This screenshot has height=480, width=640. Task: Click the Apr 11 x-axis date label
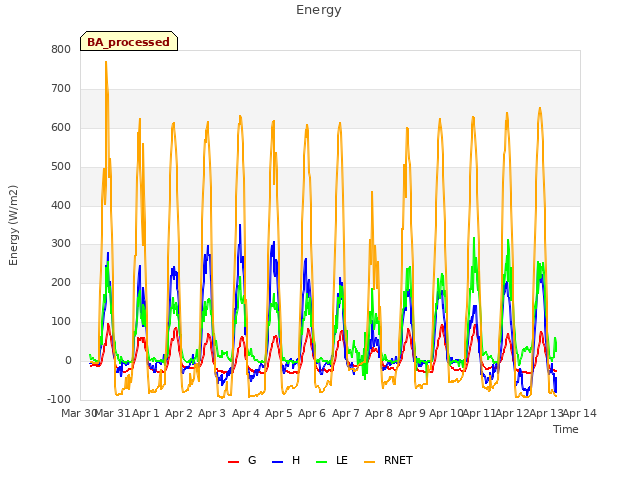pyautogui.click(x=479, y=413)
